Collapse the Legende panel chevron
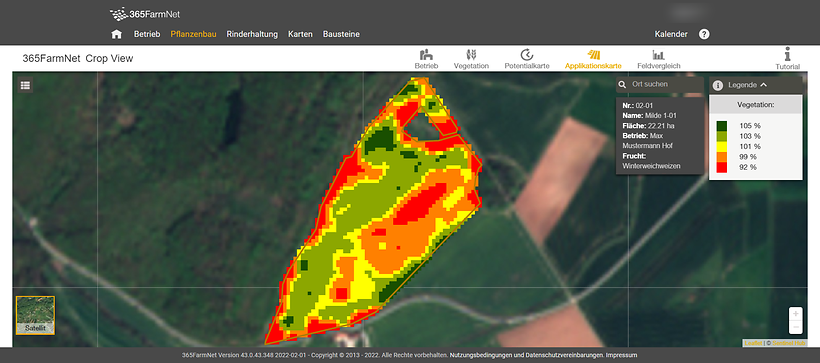The image size is (820, 363). pyautogui.click(x=763, y=85)
